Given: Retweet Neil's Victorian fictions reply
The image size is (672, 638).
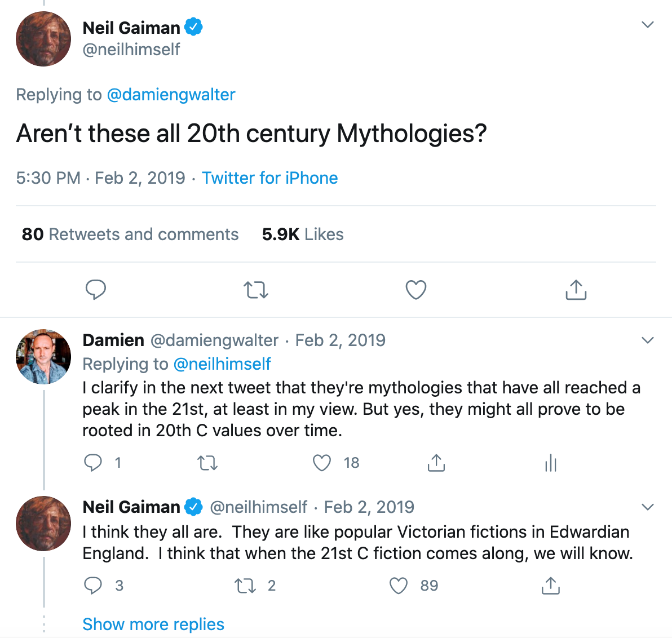Looking at the screenshot, I should pyautogui.click(x=245, y=586).
